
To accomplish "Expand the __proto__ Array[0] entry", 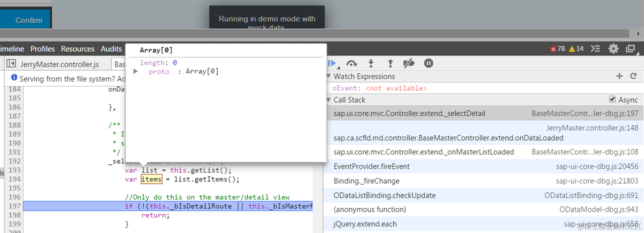I will (x=136, y=72).
